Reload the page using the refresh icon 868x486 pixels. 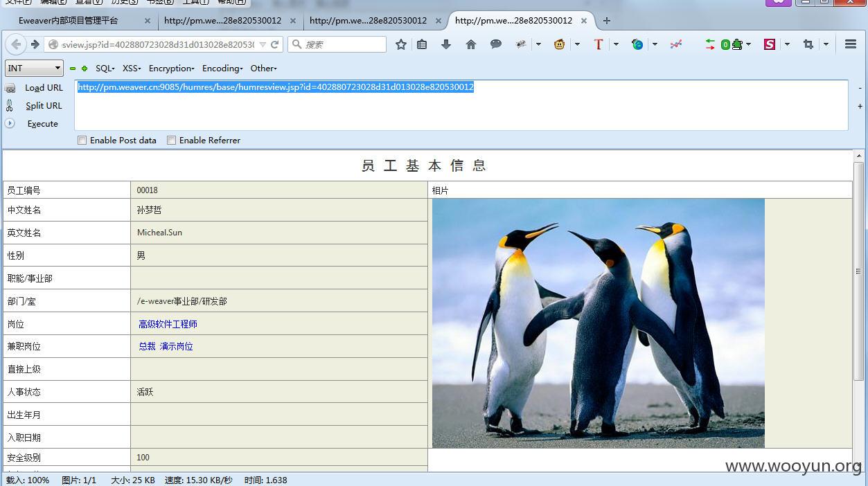[x=274, y=44]
